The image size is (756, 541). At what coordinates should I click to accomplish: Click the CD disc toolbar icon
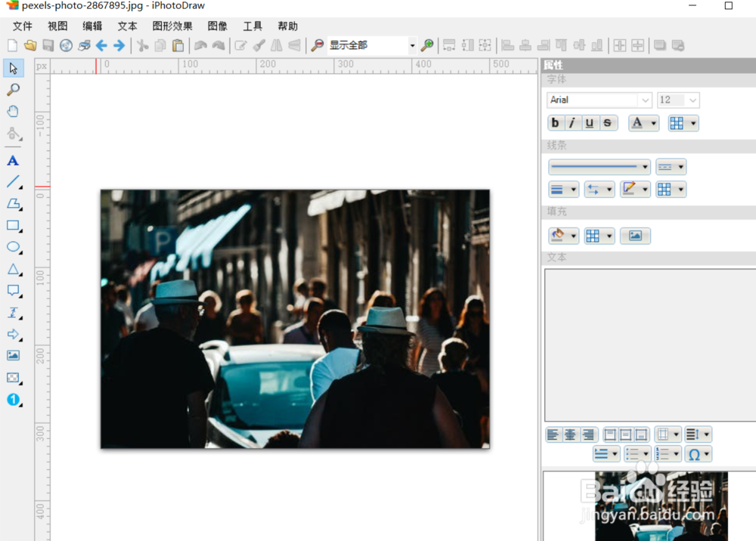pyautogui.click(x=66, y=46)
